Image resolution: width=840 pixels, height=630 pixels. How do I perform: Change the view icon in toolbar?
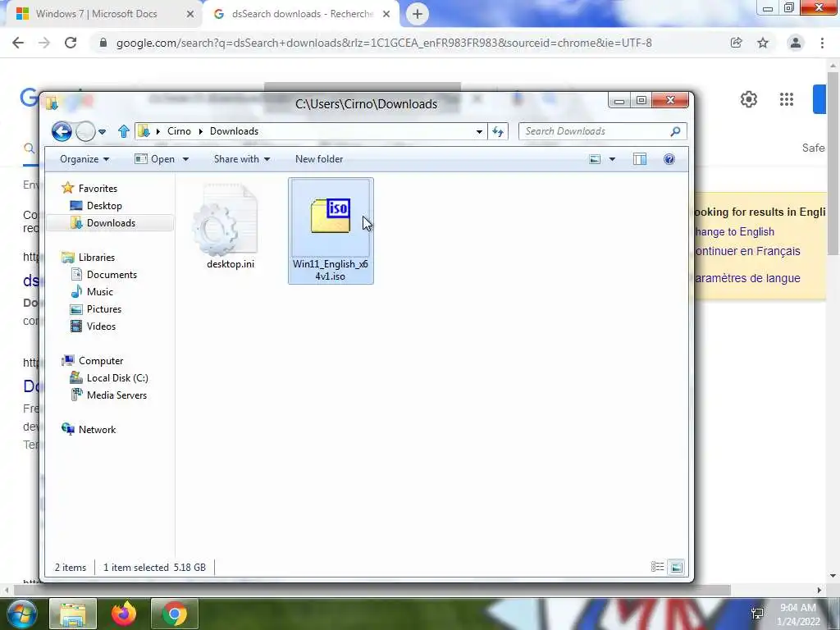pyautogui.click(x=595, y=159)
